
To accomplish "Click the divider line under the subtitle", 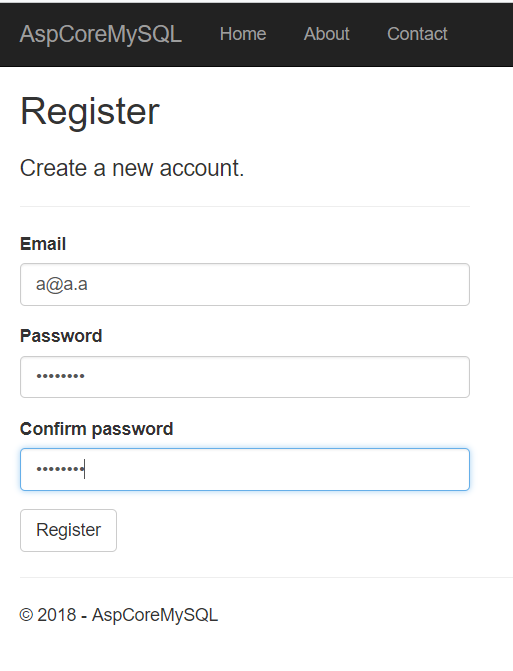I will [x=245, y=207].
